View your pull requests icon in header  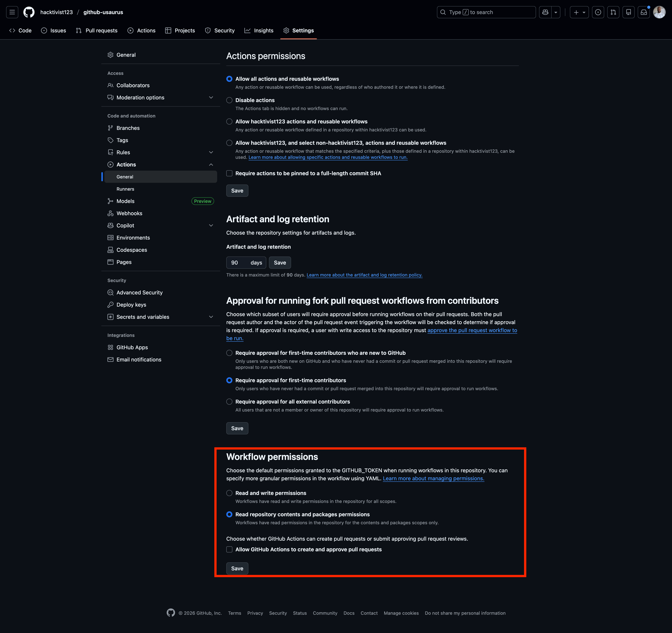(x=613, y=12)
